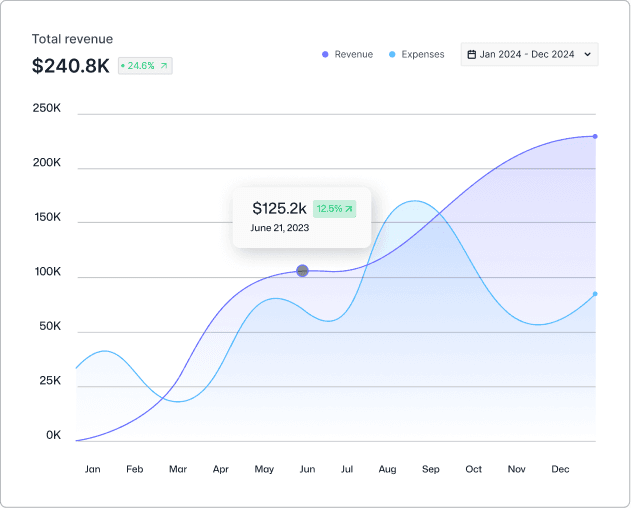Open the Jan 2024 - Dec 2024 date range
The width and height of the screenshot is (631, 508).
528,55
